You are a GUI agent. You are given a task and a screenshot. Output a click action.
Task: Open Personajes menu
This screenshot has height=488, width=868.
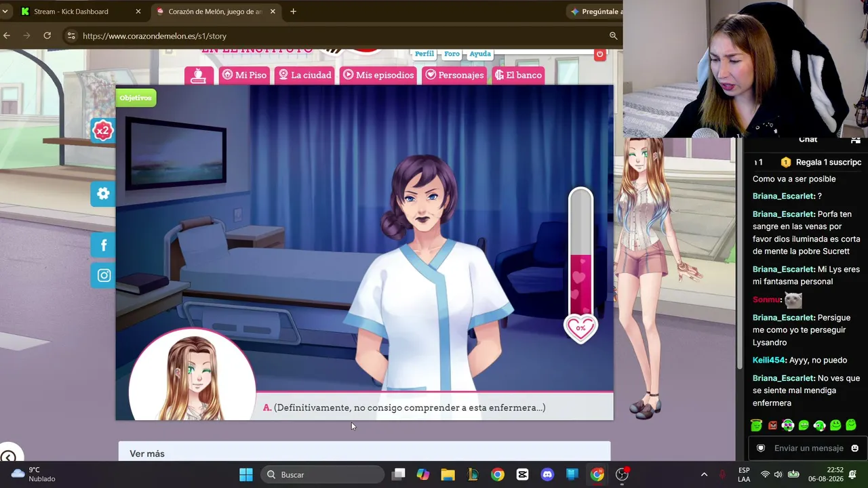point(454,75)
